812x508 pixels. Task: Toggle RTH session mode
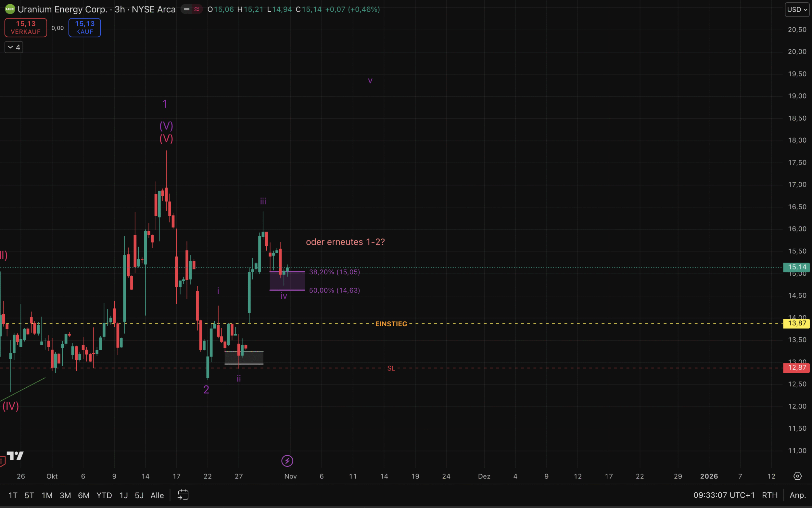[x=769, y=495]
